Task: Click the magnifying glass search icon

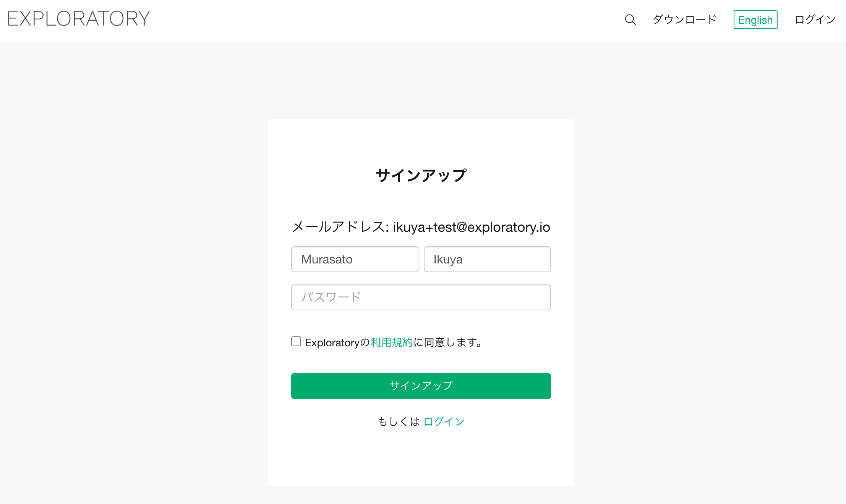Action: 630,19
